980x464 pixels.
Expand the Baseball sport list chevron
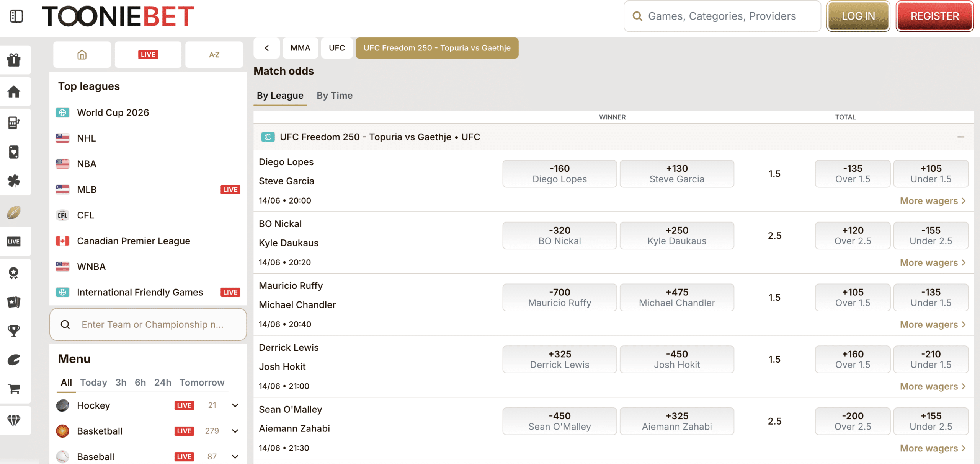pos(235,456)
